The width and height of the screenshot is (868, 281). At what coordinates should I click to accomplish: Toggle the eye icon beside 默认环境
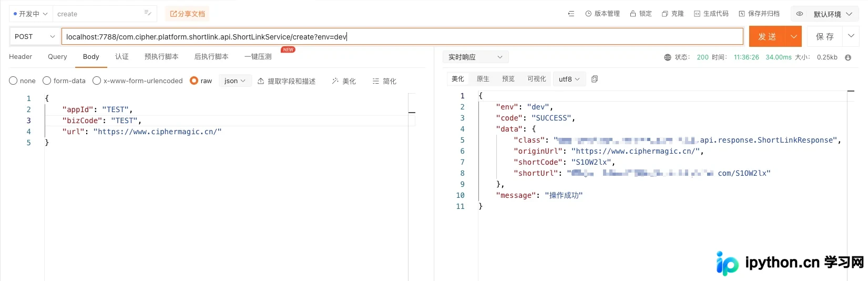pyautogui.click(x=800, y=14)
